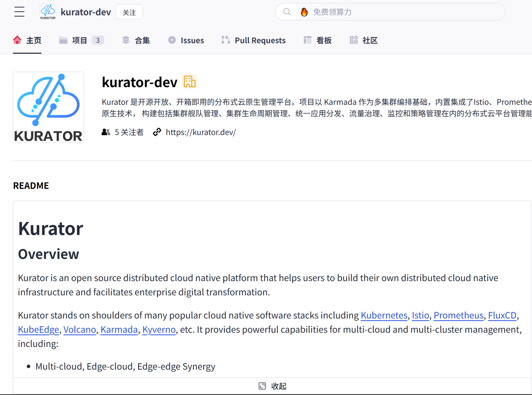Click the small Kurator logo in header

48,12
